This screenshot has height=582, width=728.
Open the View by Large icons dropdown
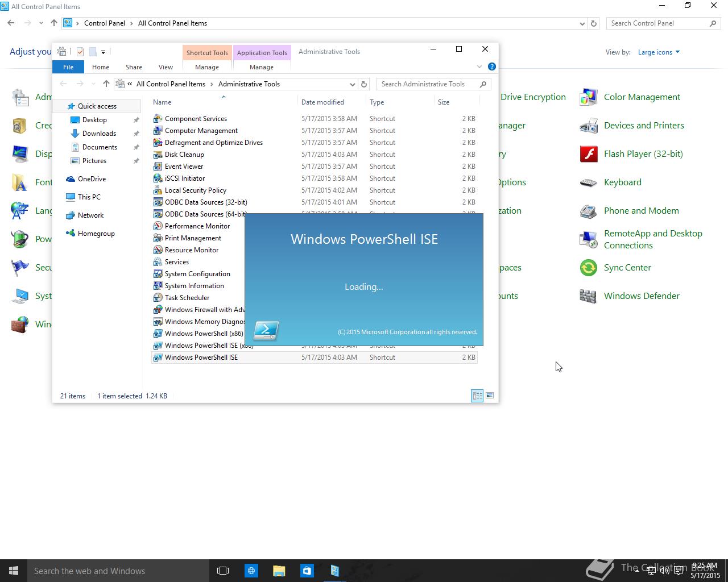click(x=659, y=52)
